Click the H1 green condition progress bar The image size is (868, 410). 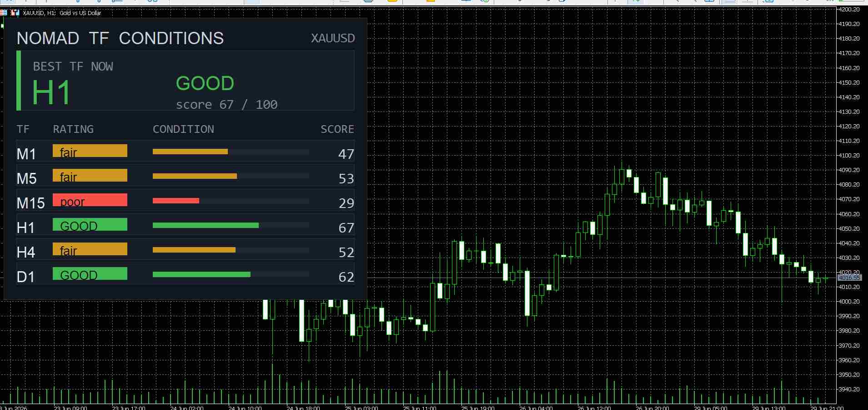(206, 225)
